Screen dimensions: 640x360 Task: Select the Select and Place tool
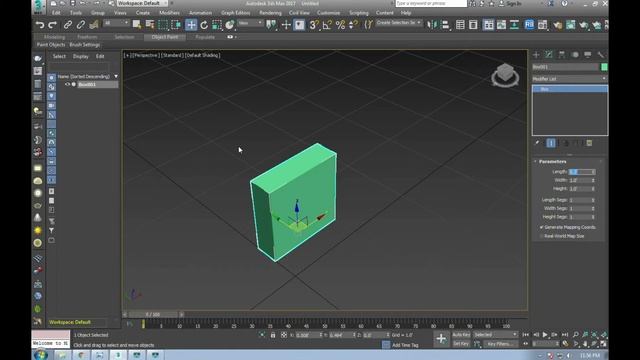point(230,25)
